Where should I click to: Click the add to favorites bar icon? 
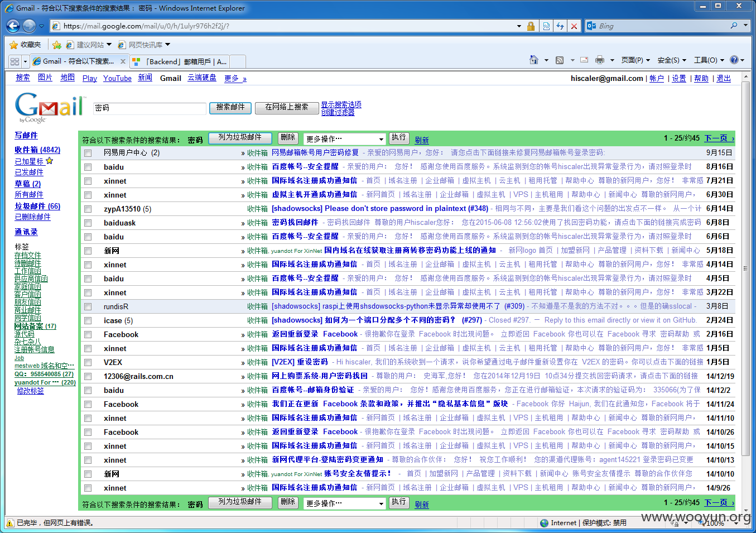[56, 45]
